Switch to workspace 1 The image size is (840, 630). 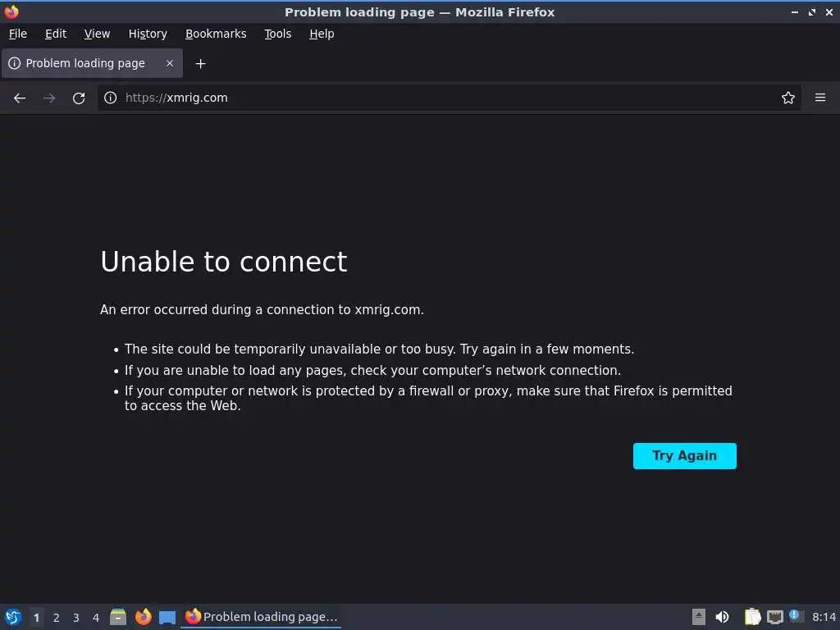[x=36, y=618]
